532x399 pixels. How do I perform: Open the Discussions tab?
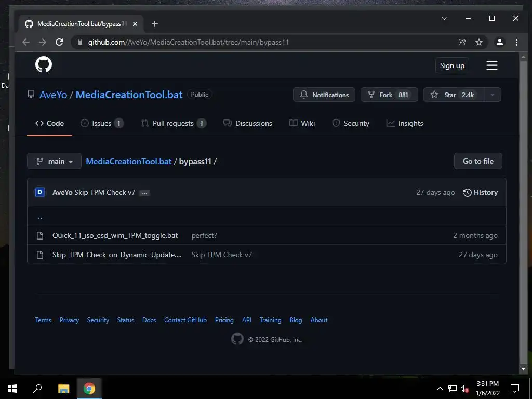(x=248, y=123)
